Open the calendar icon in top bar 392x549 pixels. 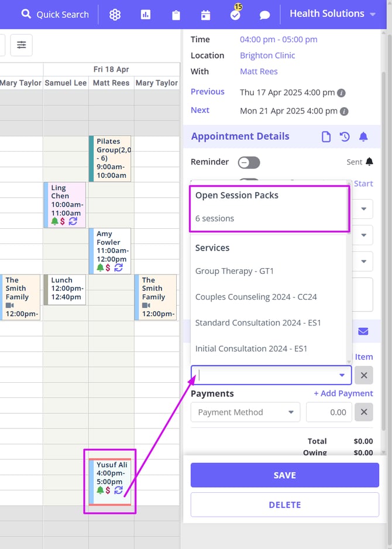tap(205, 15)
